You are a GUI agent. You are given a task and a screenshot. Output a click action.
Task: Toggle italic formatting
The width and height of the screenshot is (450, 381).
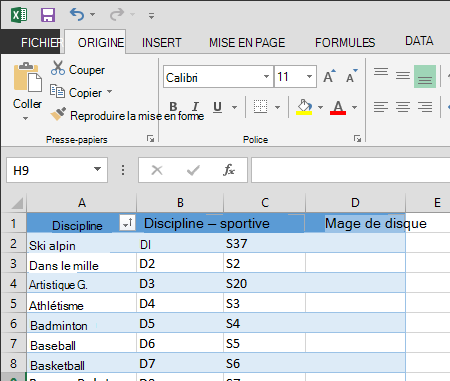pyautogui.click(x=195, y=107)
